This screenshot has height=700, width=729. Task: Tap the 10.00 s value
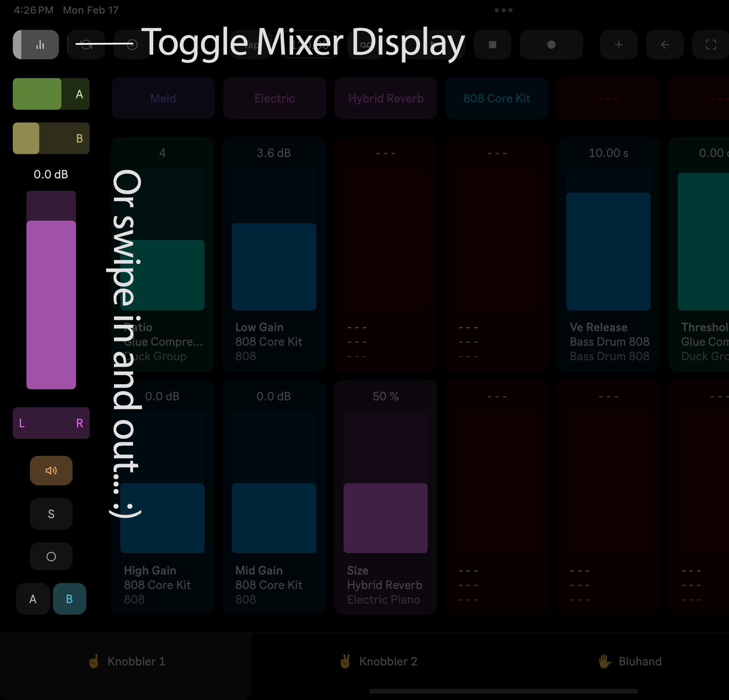click(x=609, y=153)
